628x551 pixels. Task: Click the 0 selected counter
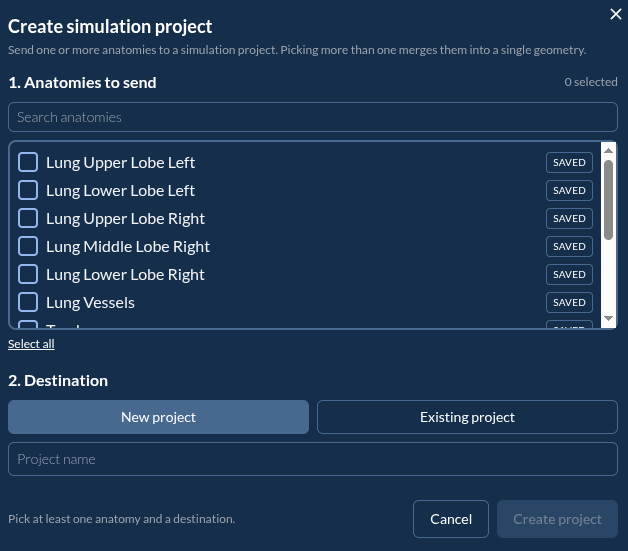click(591, 82)
